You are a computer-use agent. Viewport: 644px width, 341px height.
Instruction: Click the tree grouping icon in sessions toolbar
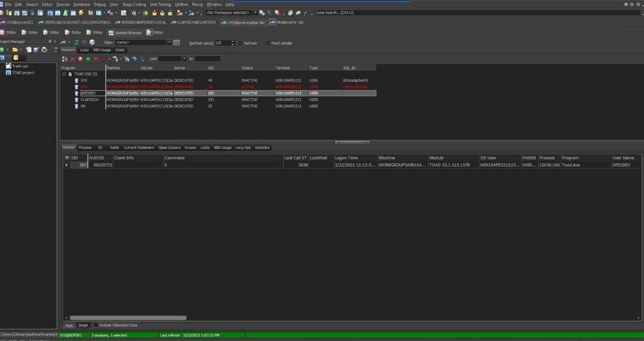[115, 59]
